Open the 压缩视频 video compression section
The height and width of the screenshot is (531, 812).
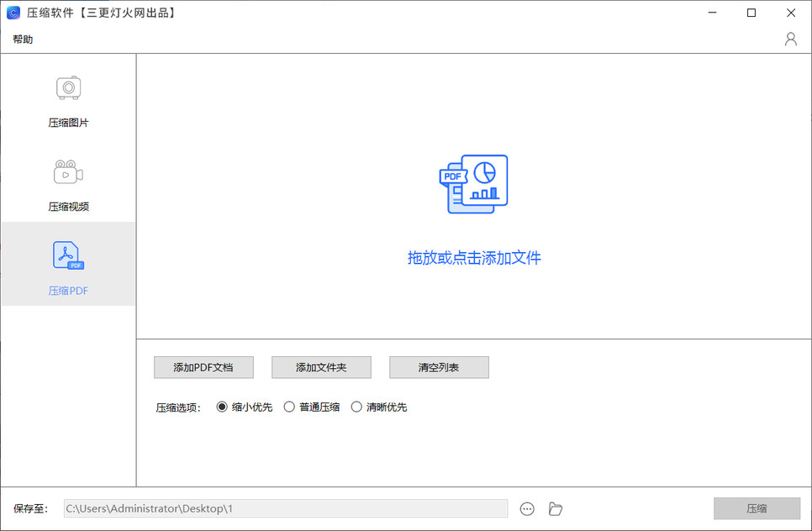(68, 186)
